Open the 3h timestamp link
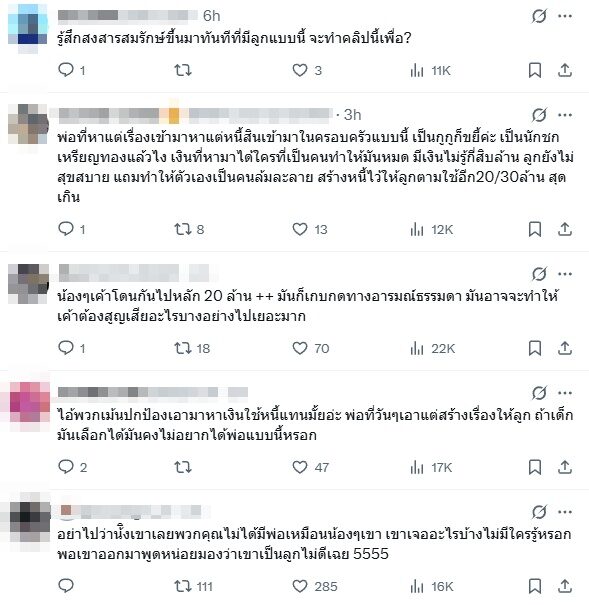 coord(352,115)
